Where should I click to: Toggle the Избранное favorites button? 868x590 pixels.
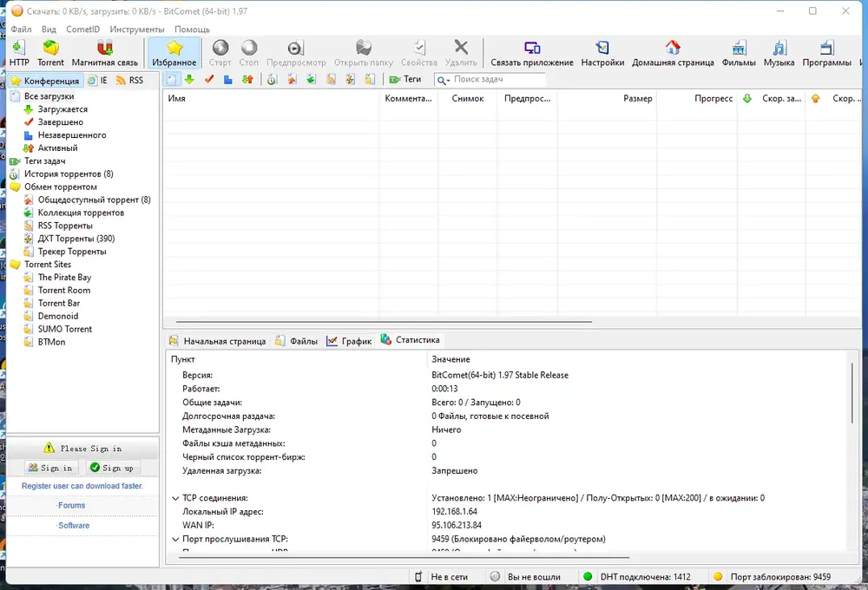(174, 53)
